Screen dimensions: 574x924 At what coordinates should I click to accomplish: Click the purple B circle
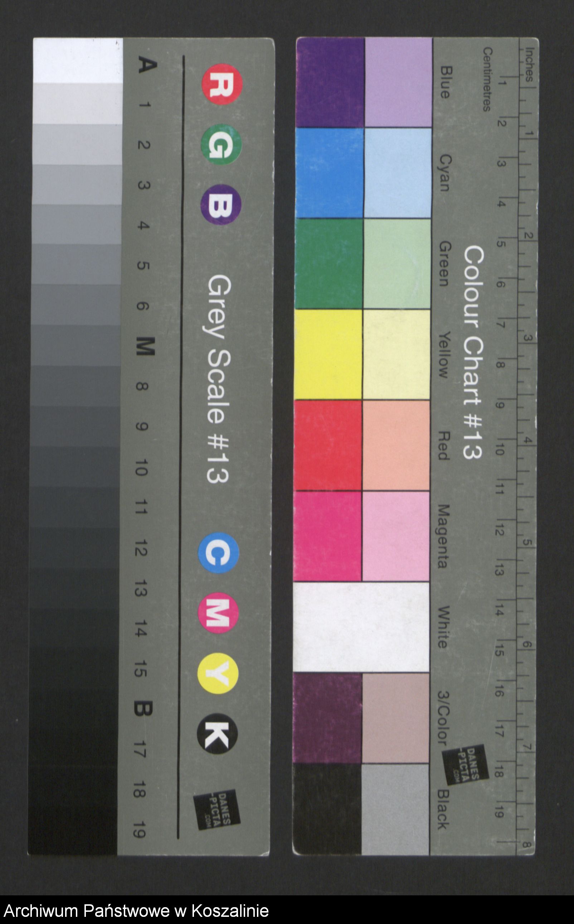tap(221, 204)
